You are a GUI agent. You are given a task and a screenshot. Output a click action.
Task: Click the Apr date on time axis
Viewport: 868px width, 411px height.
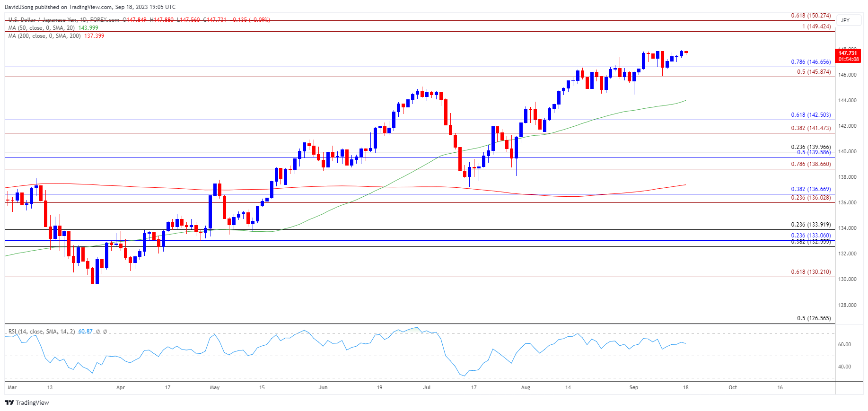coord(121,387)
